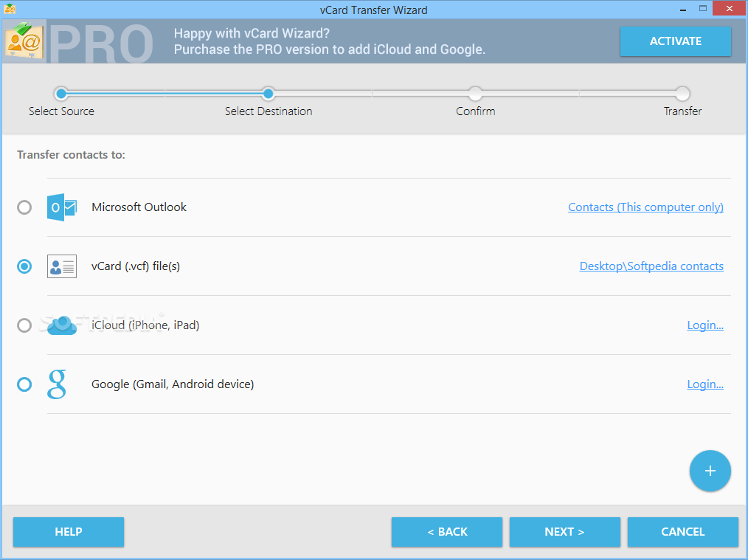
Task: Click the vCard Wizard PRO logo icon
Action: click(25, 41)
